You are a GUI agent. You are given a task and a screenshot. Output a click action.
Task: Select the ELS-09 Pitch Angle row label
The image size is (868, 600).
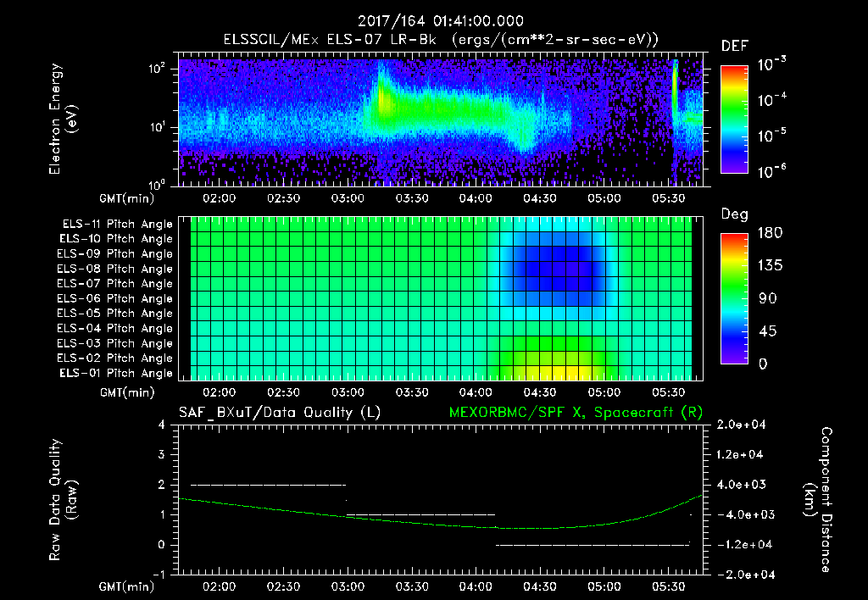click(x=114, y=254)
